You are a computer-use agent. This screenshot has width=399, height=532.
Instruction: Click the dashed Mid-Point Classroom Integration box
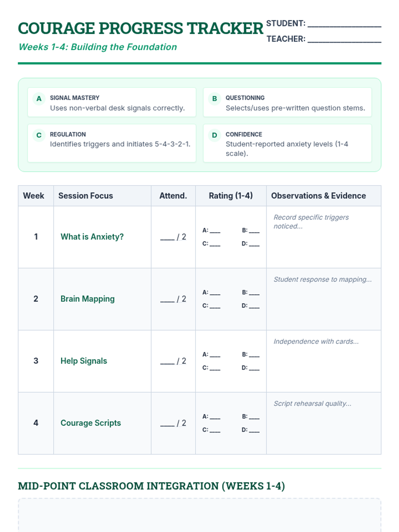click(199, 515)
